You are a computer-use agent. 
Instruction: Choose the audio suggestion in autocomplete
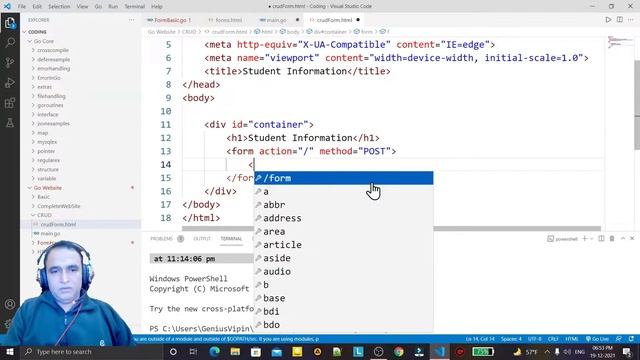coord(344,271)
